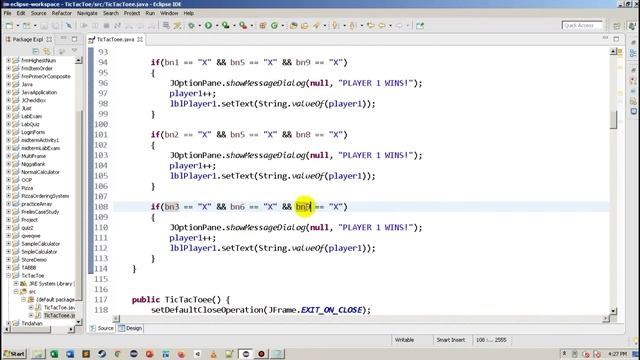The image size is (640, 360).
Task: Click the Back navigation arrow icon
Action: point(382,26)
